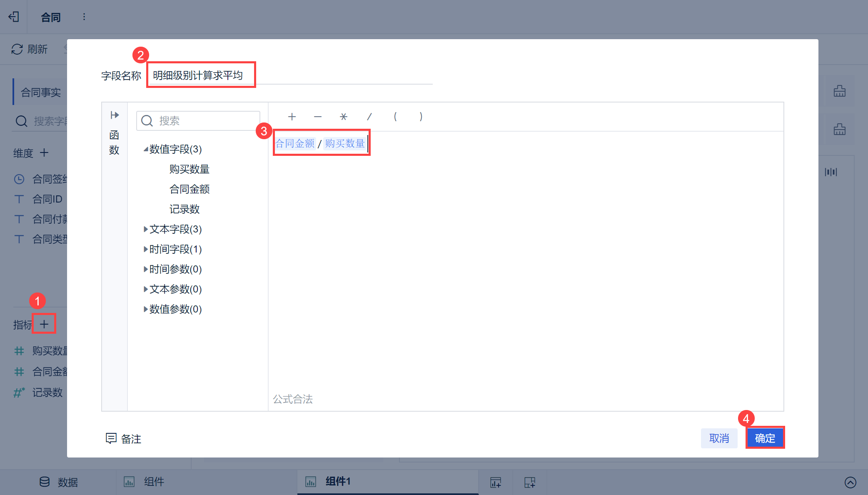Select 合同金额 field in the list
This screenshot has width=868, height=495.
190,189
